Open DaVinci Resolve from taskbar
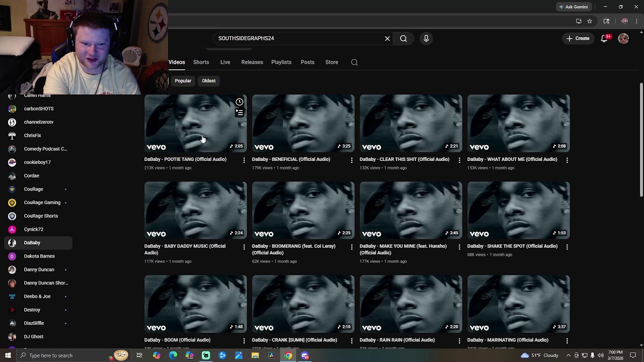 271,355
